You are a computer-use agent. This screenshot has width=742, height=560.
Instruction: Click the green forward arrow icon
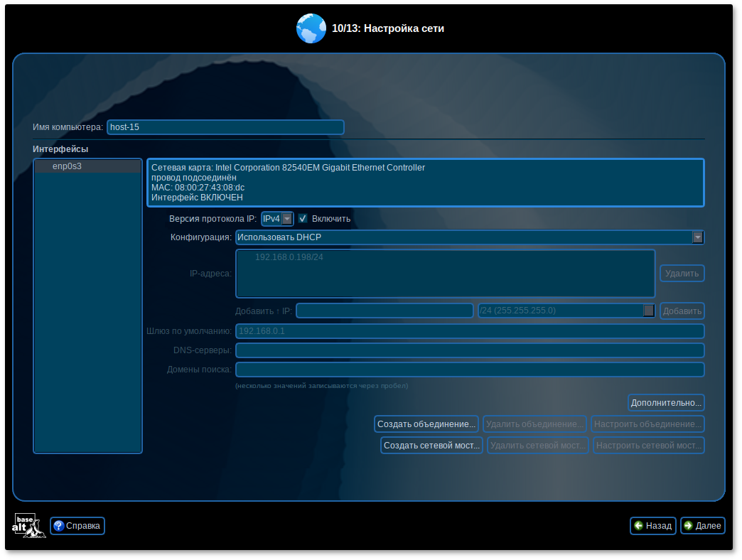688,526
